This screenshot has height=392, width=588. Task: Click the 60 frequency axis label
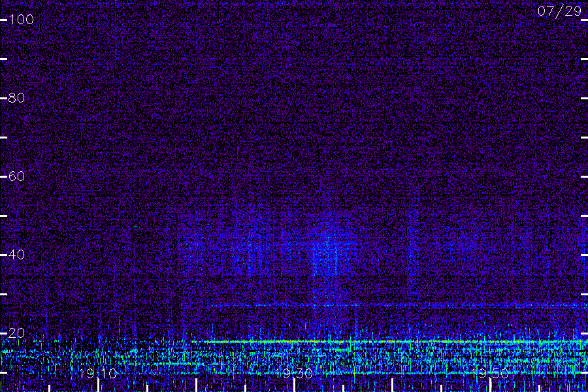tap(16, 176)
